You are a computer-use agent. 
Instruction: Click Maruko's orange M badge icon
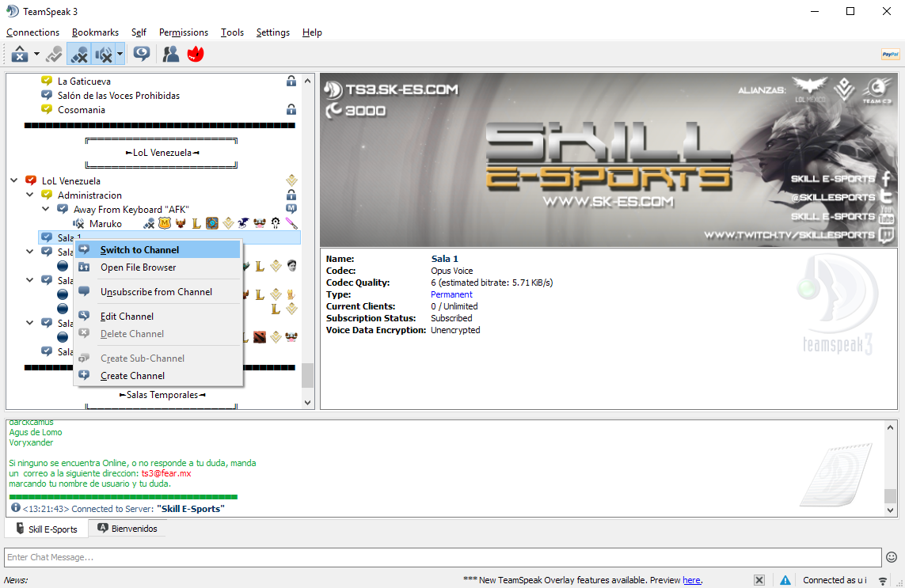coord(165,223)
